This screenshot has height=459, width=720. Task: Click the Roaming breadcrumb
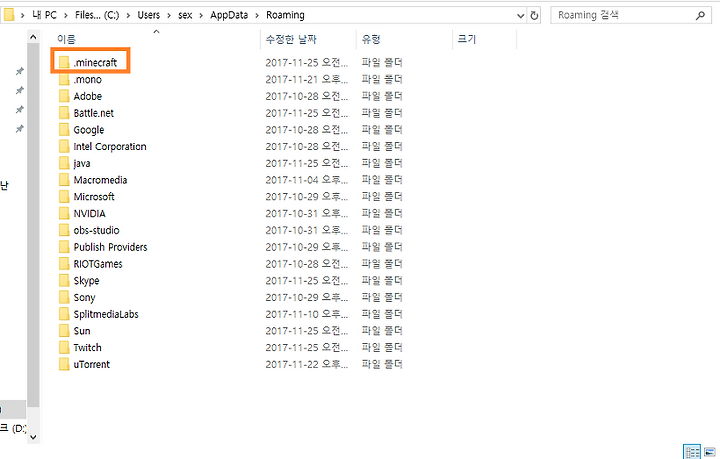click(x=285, y=15)
